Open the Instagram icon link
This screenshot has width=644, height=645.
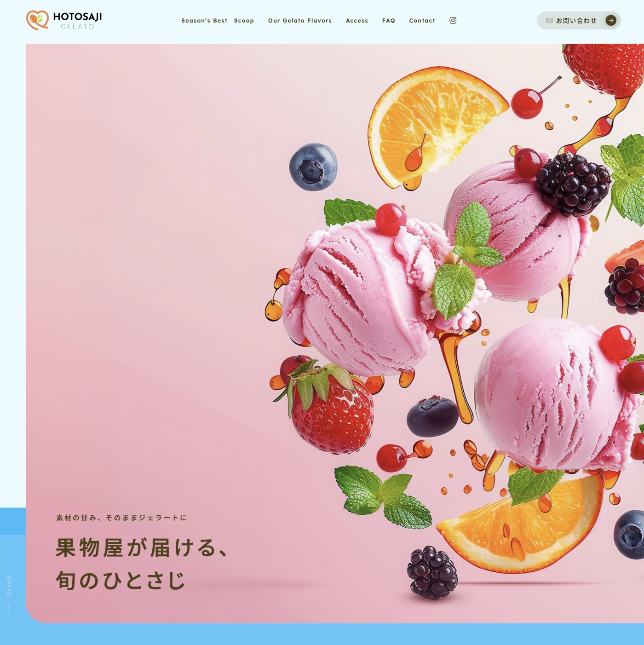453,20
